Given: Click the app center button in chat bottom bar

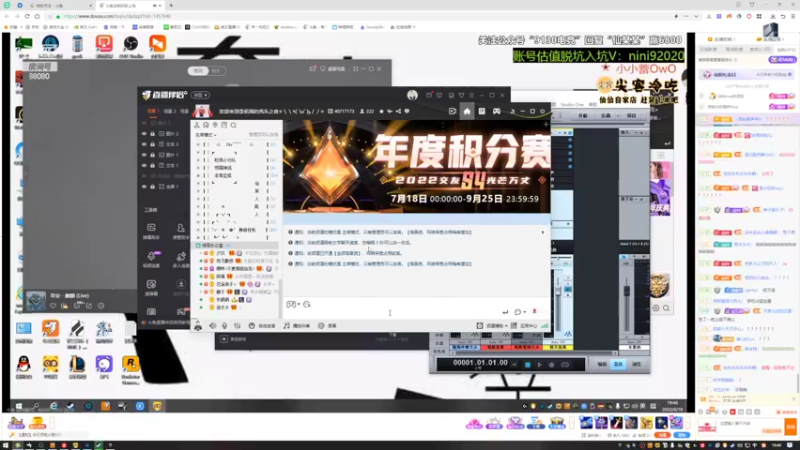Looking at the screenshot, I should pyautogui.click(x=524, y=326).
